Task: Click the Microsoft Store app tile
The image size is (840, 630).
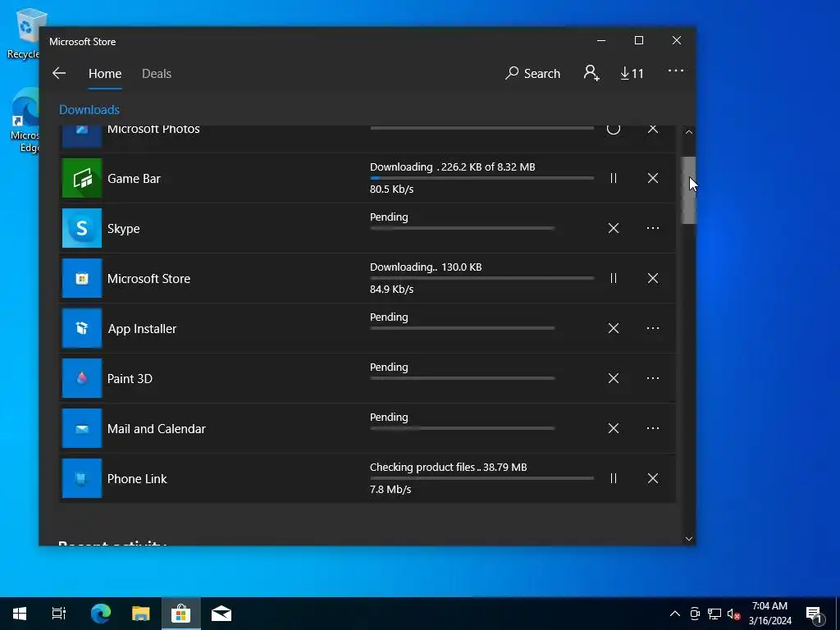Action: (82, 278)
